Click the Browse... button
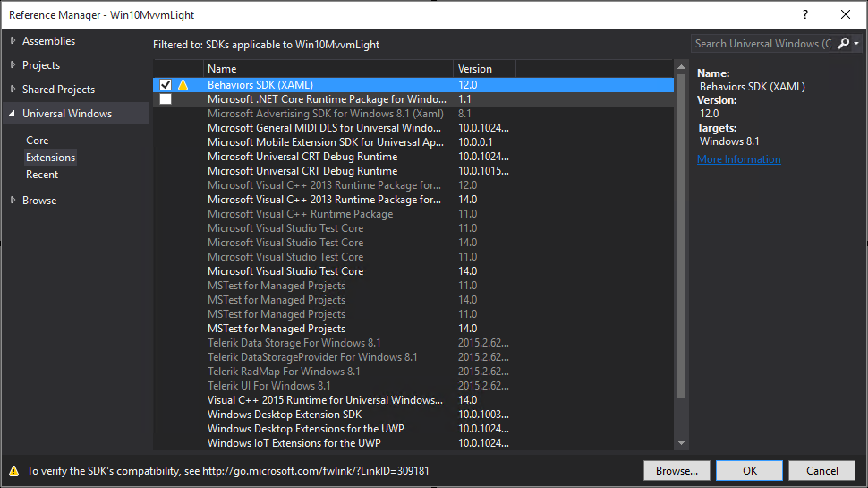The height and width of the screenshot is (488, 868). (677, 471)
